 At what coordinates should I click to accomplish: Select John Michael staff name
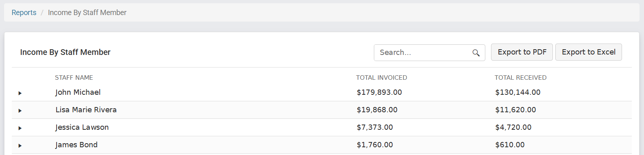click(78, 92)
